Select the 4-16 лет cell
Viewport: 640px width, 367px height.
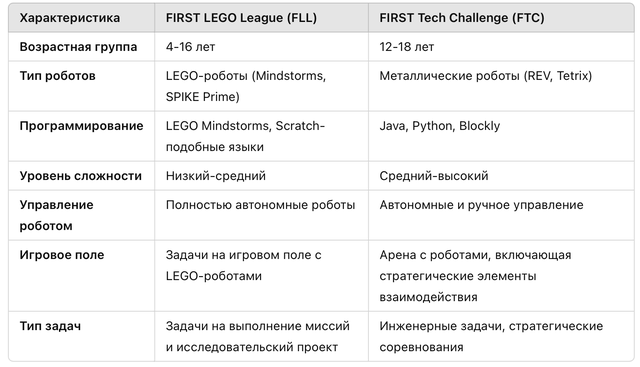190,47
